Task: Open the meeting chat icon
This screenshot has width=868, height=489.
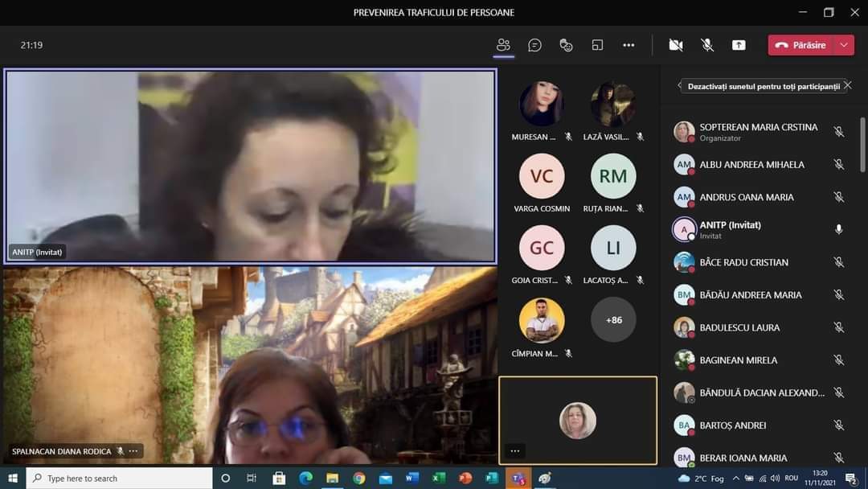Action: tap(534, 45)
